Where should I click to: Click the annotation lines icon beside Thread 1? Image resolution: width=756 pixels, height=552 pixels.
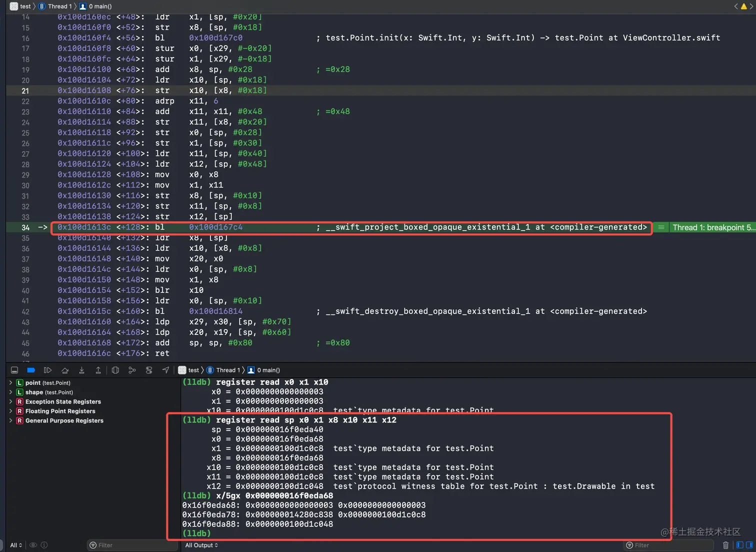[x=661, y=227]
